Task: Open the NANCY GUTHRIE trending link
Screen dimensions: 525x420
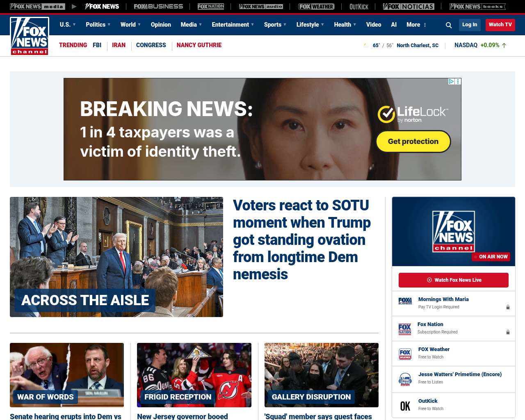Action: coord(199,45)
